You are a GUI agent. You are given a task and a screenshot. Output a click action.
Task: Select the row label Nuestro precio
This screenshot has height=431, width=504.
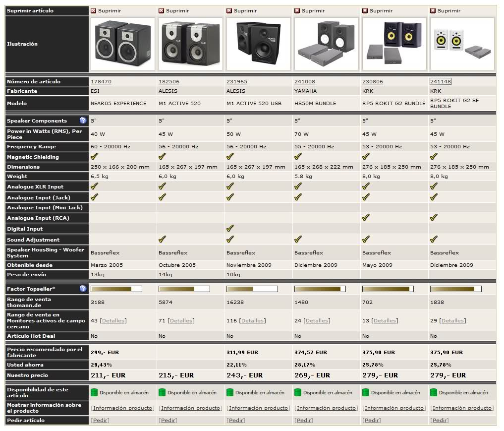click(28, 375)
